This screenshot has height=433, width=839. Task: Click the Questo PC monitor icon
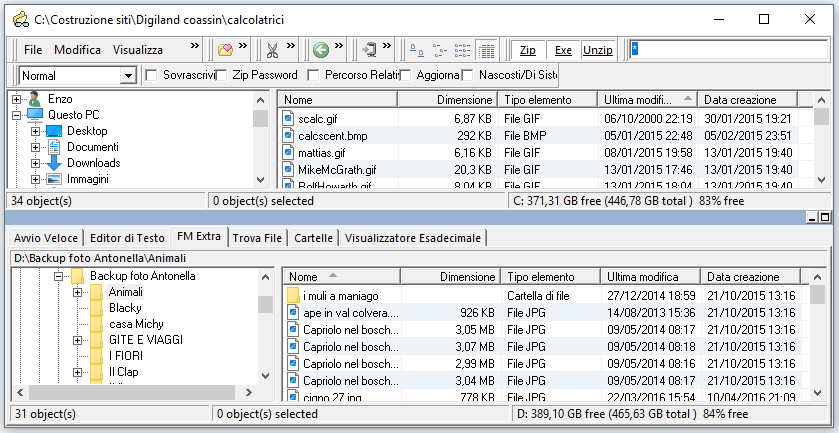click(x=35, y=115)
